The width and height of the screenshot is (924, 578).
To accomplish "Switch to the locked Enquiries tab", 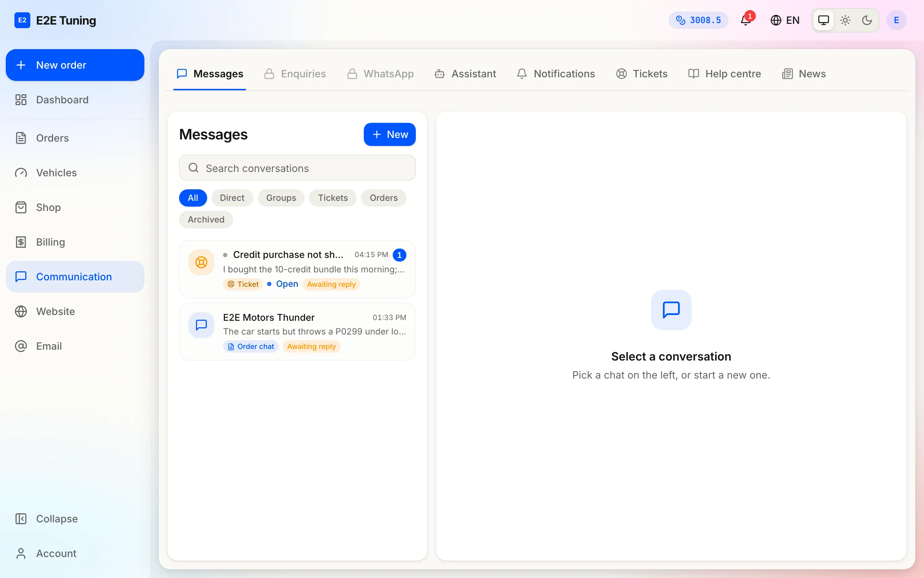I will click(295, 74).
